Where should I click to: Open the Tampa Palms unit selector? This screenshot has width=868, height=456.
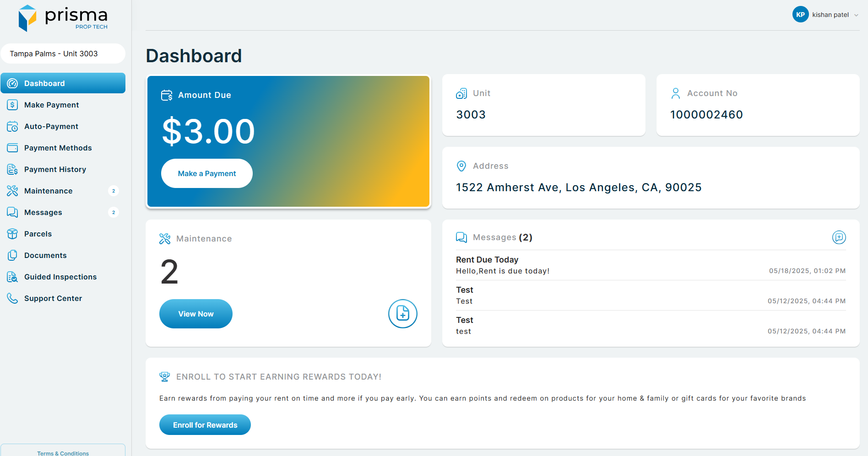63,54
